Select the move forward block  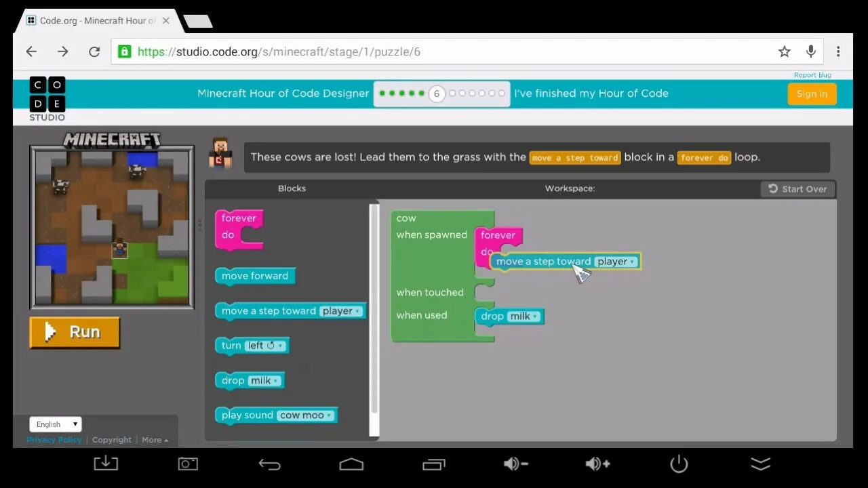click(255, 276)
